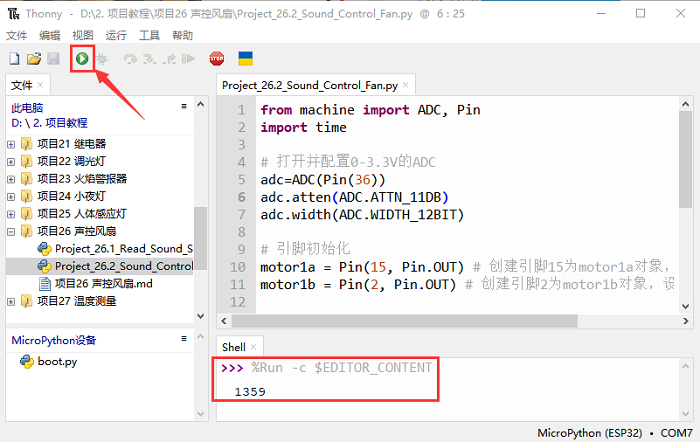Click the Ukraine flag icon in toolbar

(x=244, y=59)
